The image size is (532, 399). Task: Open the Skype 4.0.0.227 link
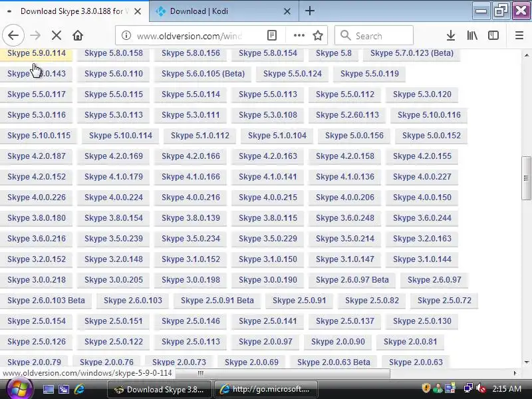click(x=422, y=177)
